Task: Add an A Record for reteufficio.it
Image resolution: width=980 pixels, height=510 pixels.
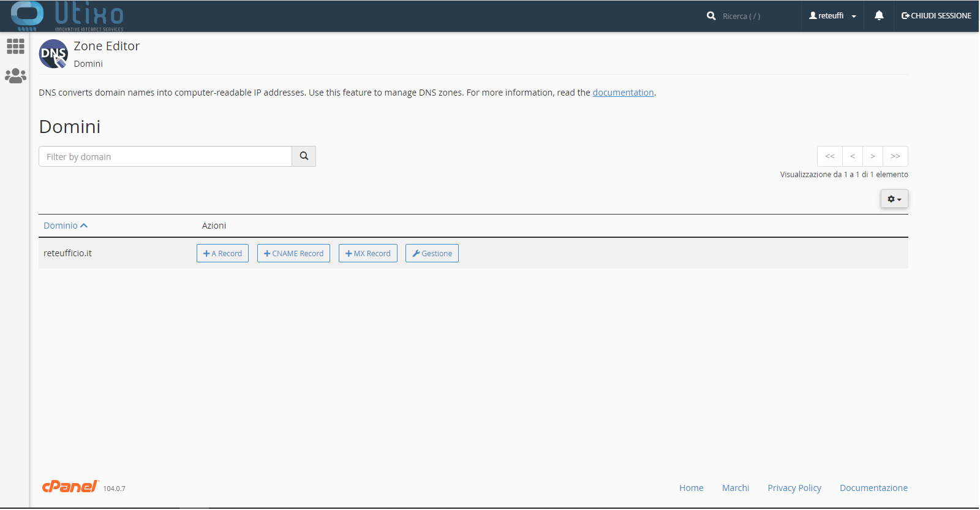Action: point(222,253)
